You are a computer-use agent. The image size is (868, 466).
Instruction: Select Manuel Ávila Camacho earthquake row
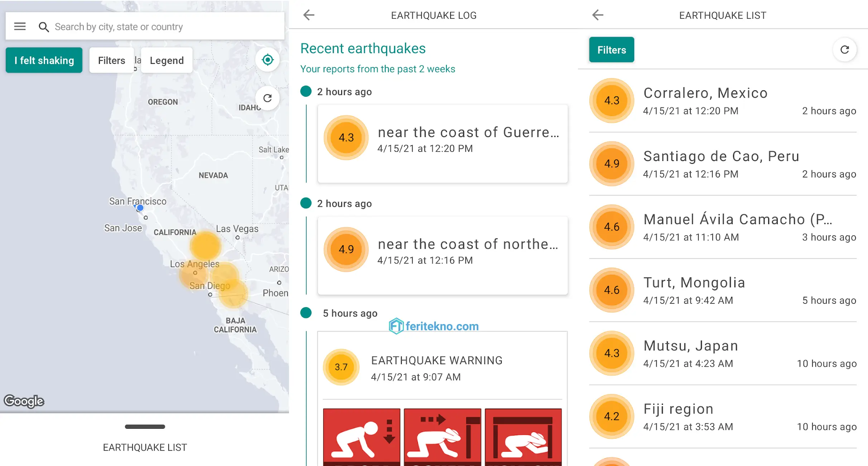click(x=723, y=227)
